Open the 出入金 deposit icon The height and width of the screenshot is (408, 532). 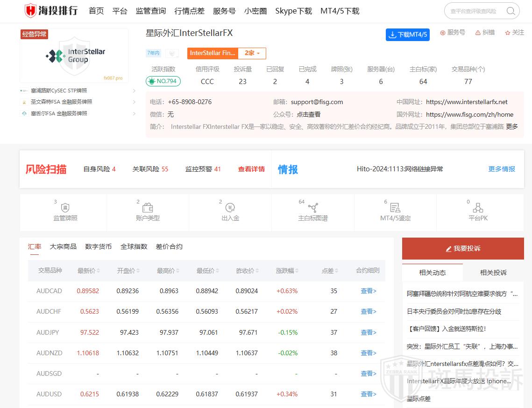230,208
